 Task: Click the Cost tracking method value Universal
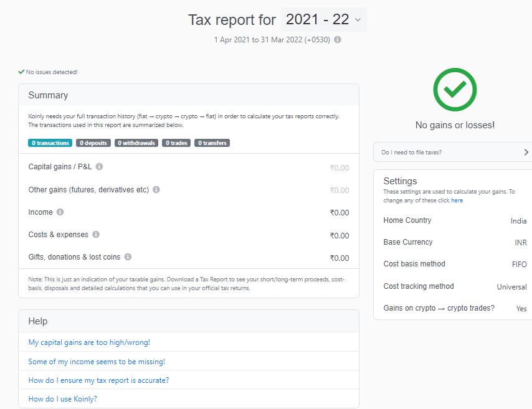(511, 287)
